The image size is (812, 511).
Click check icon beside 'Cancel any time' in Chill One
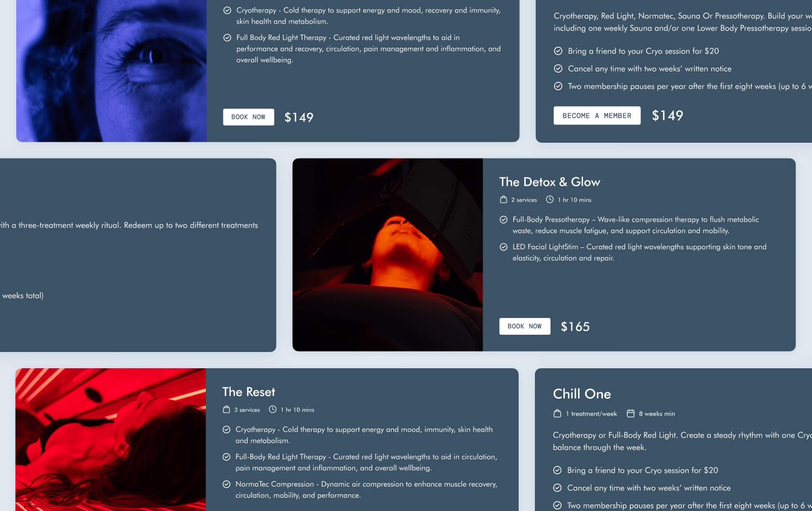pos(557,488)
